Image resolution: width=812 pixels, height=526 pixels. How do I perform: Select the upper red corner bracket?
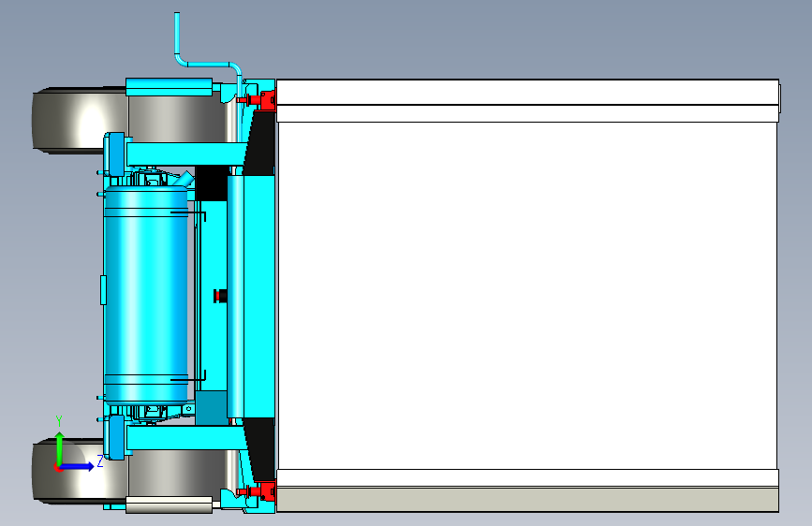(x=267, y=99)
